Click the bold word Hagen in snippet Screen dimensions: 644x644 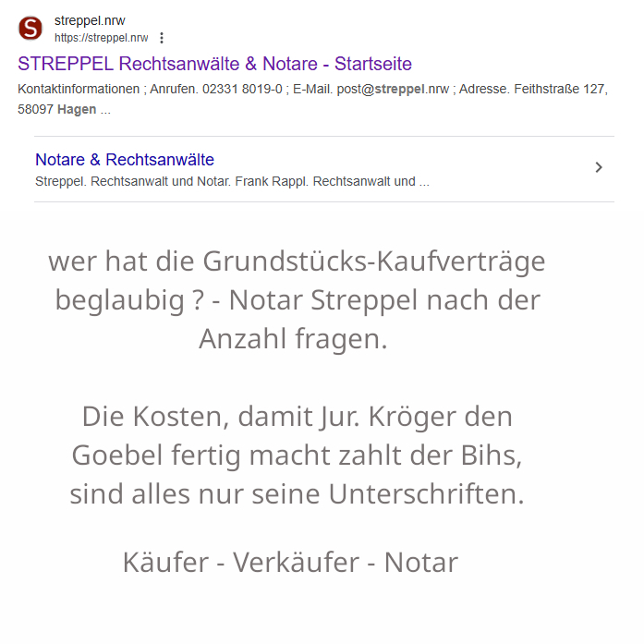tap(77, 110)
